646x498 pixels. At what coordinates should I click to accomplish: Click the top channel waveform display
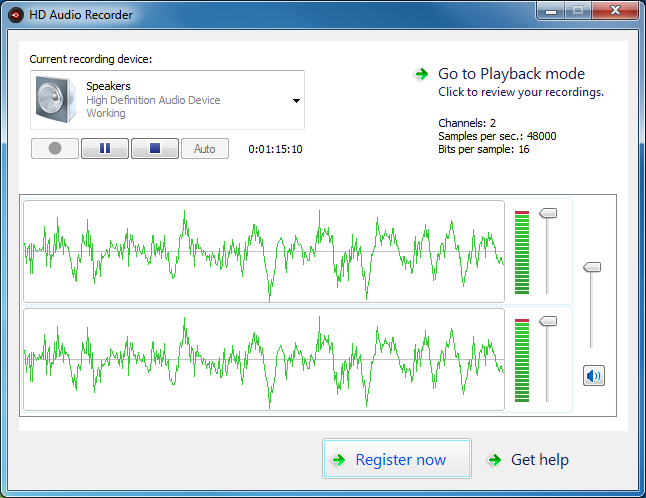pos(264,251)
